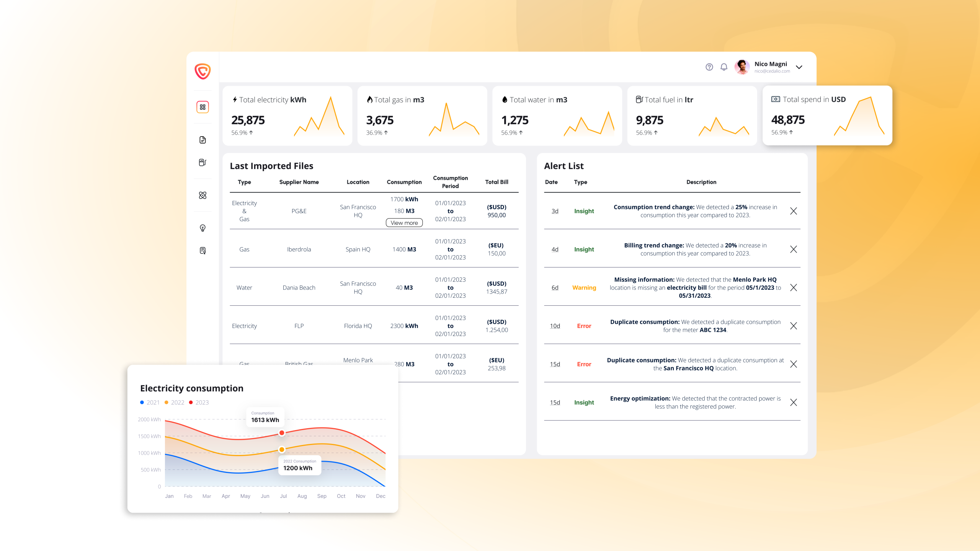Dismiss the Duplicate consumption error for meter ABC 1234
980x551 pixels.
[x=794, y=326]
